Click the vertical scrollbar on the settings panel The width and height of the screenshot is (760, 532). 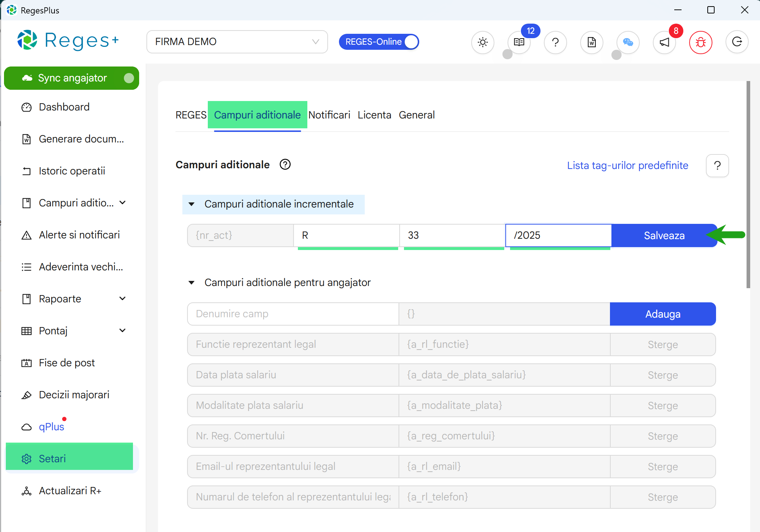pyautogui.click(x=748, y=185)
